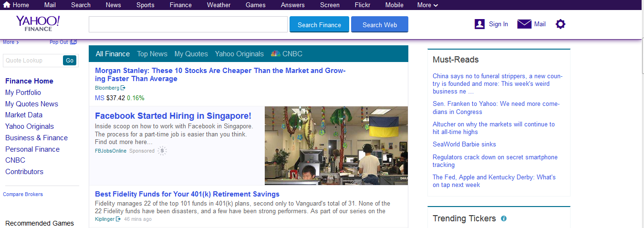Open Answers in top navigation

click(x=293, y=5)
